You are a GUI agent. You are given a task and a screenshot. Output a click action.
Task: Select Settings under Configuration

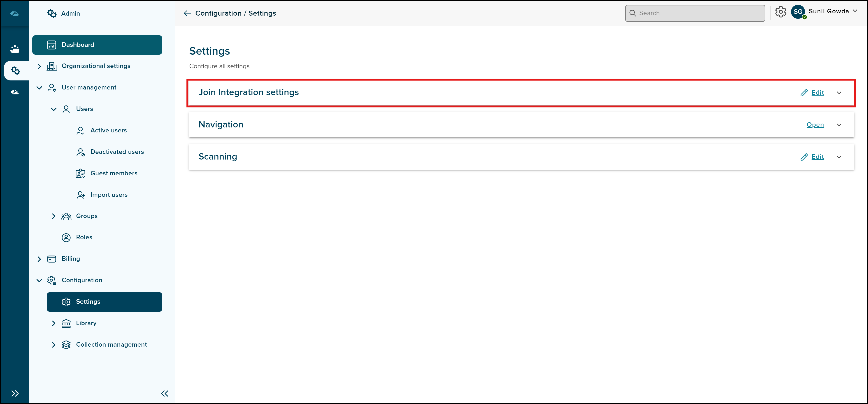click(x=88, y=301)
